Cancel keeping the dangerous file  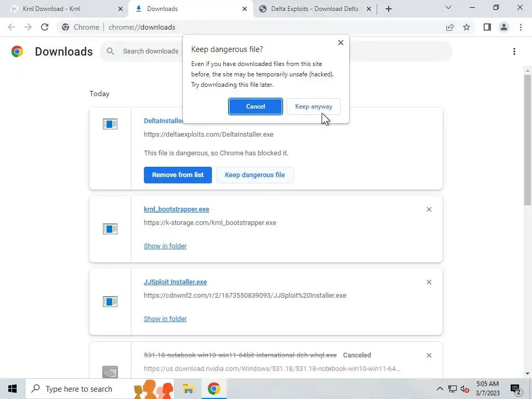click(x=256, y=107)
